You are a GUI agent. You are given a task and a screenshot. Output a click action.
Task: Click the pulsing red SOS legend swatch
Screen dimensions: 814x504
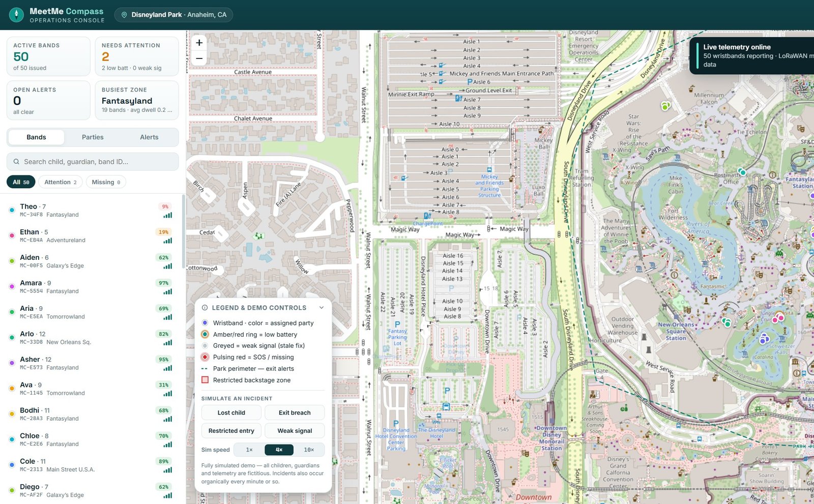(x=205, y=357)
